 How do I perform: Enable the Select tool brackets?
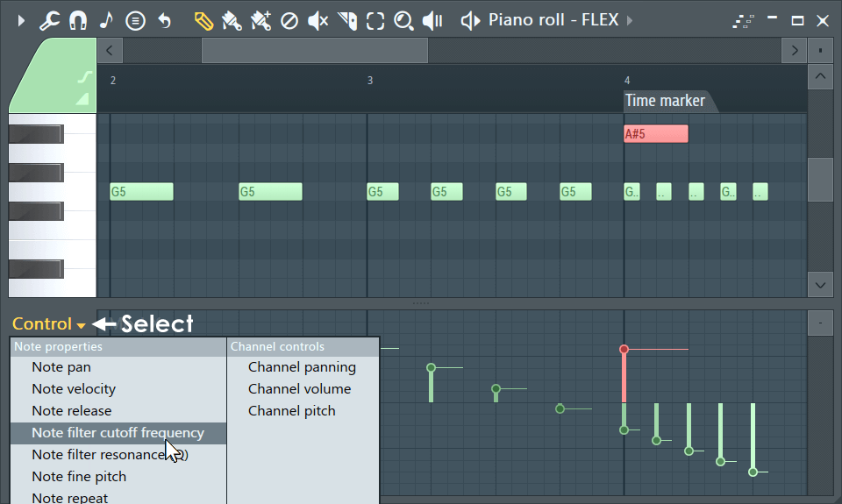point(375,21)
